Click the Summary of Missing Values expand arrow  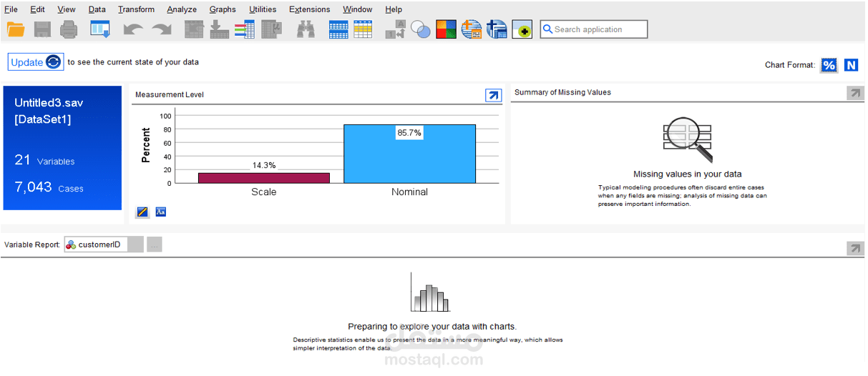pyautogui.click(x=855, y=93)
